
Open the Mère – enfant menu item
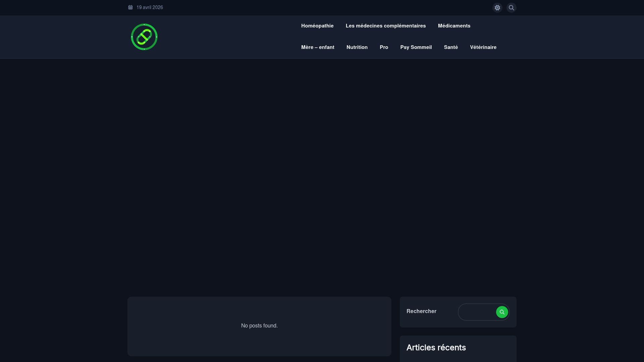pyautogui.click(x=318, y=47)
